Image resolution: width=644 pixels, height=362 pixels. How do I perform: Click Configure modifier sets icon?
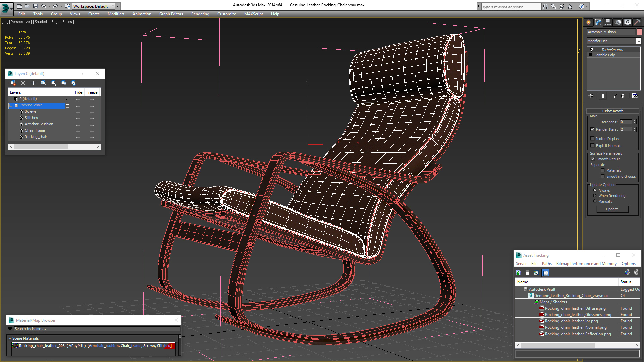tap(635, 96)
